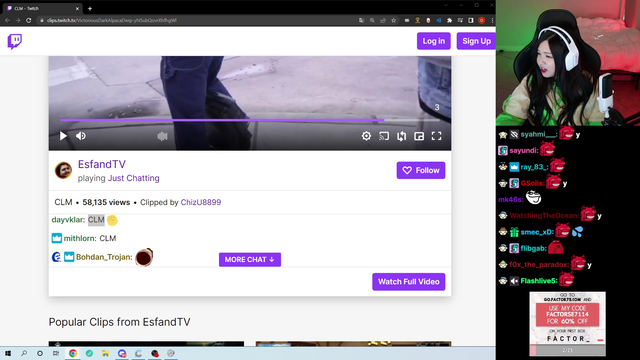
Task: Follow the EsfandTV channel
Action: (421, 170)
